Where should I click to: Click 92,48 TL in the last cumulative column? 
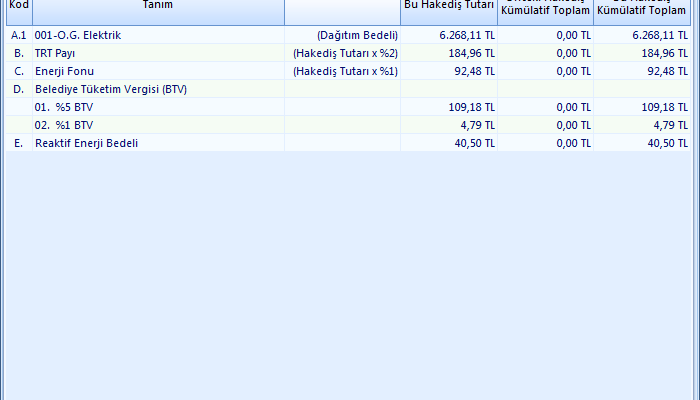pyautogui.click(x=664, y=71)
